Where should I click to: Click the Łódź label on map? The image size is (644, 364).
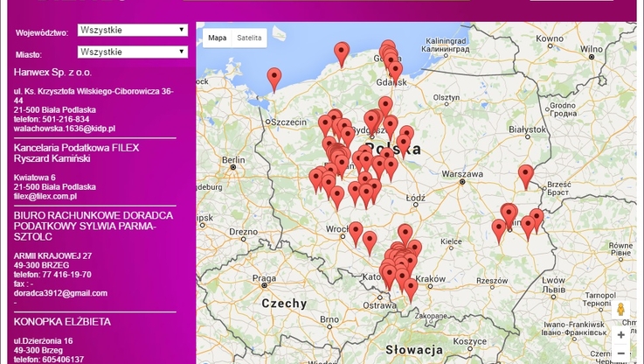[x=416, y=198]
